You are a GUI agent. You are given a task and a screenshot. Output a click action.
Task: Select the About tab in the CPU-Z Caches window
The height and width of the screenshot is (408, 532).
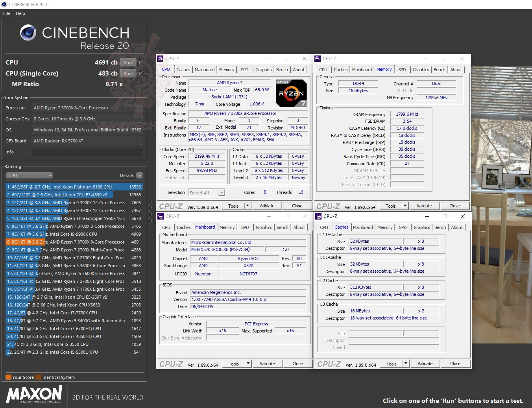click(457, 227)
